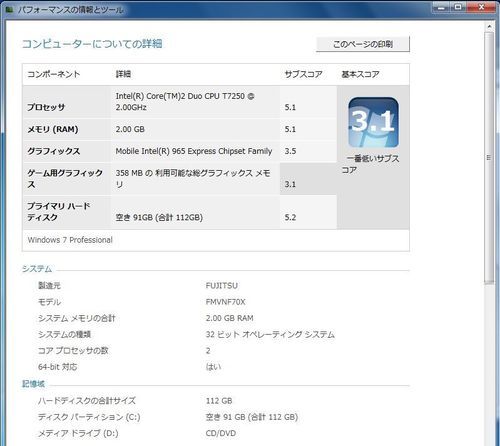Select the memory (RAM) row
This screenshot has width=500, height=446.
click(x=179, y=129)
